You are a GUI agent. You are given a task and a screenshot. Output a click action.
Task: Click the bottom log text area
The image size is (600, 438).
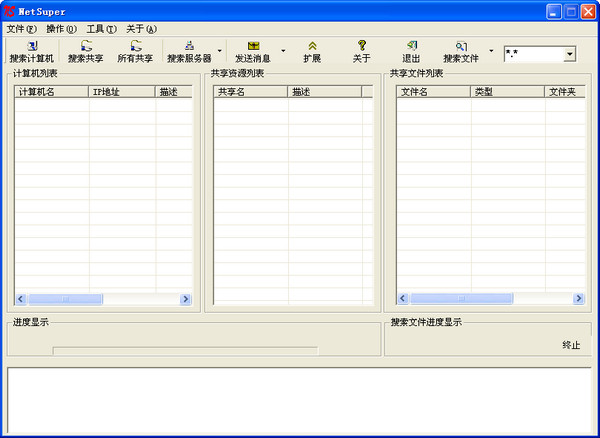click(299, 398)
